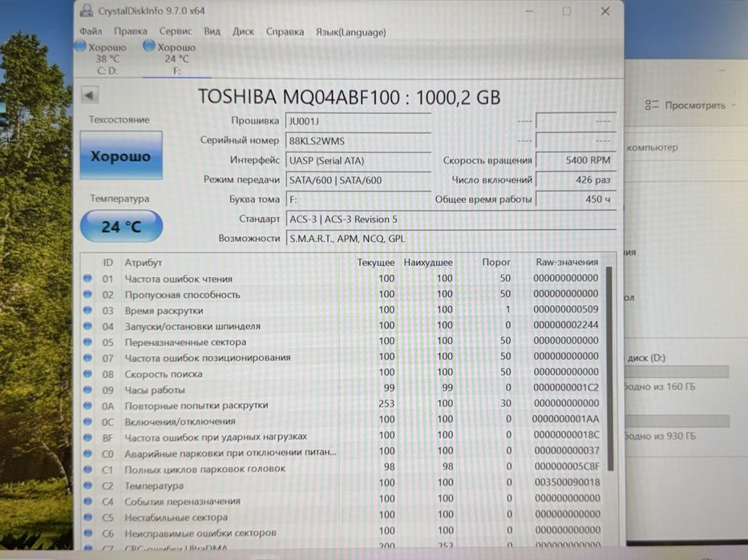This screenshot has height=560, width=748.
Task: Open Просмотреть dropdown in Explorer window
Action: (690, 105)
